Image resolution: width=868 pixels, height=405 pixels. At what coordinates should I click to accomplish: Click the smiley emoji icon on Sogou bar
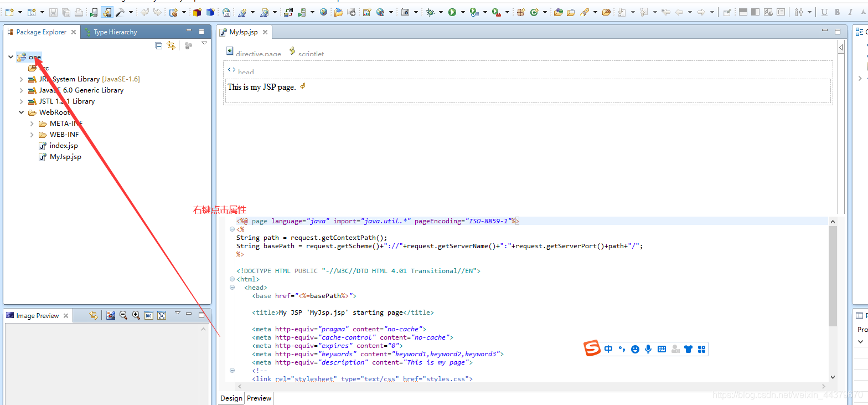635,349
